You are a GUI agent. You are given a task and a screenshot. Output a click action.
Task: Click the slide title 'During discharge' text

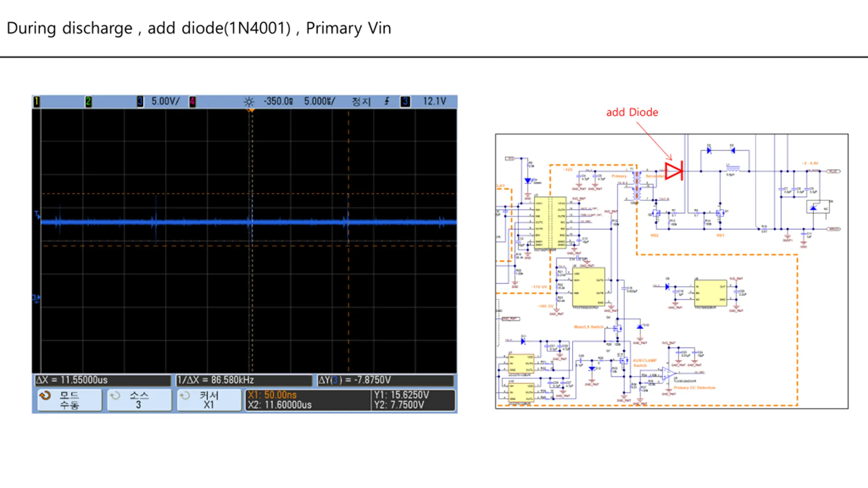click(x=70, y=28)
